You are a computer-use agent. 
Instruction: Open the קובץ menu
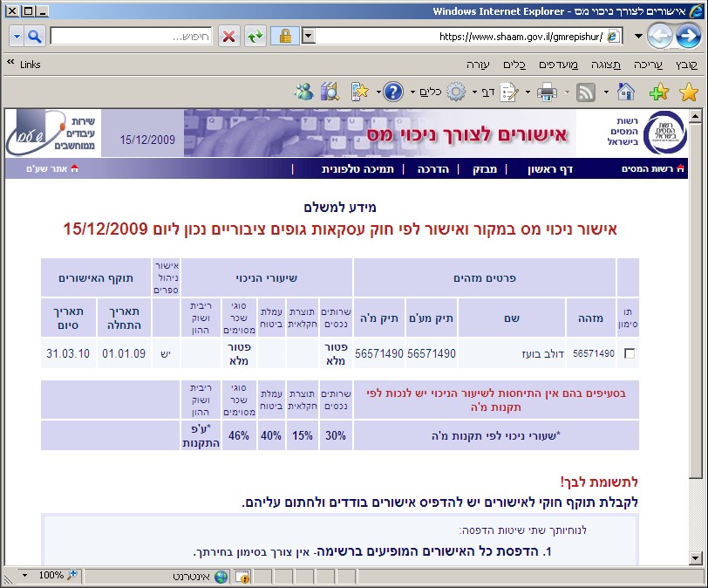687,65
